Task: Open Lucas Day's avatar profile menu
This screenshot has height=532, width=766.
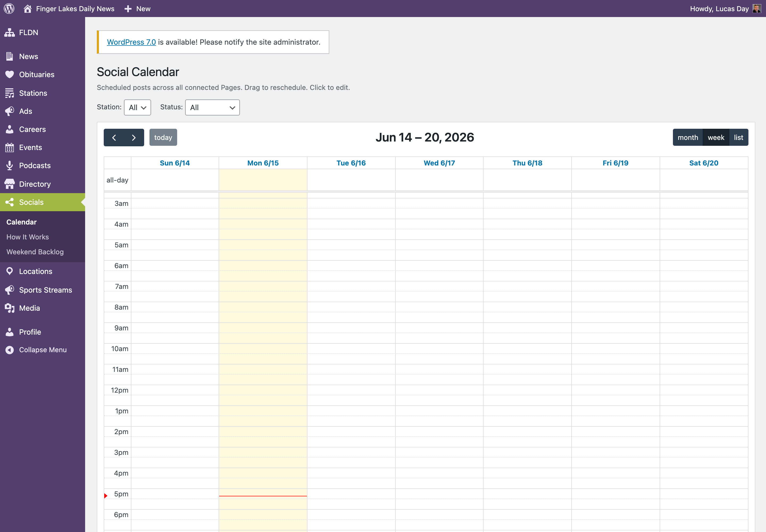Action: pos(757,9)
